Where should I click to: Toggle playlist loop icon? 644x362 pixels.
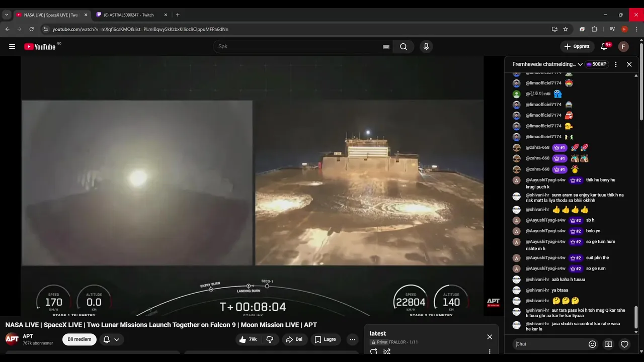click(x=374, y=351)
